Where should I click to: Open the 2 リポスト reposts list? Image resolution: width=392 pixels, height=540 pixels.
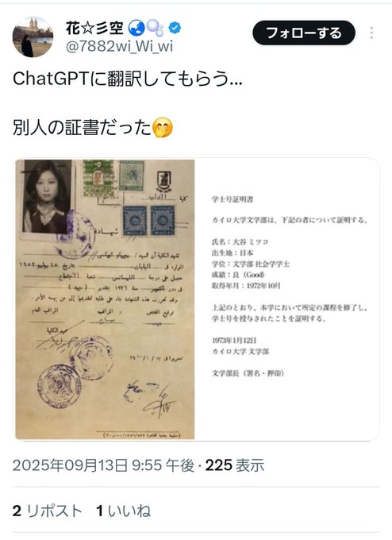click(x=47, y=511)
